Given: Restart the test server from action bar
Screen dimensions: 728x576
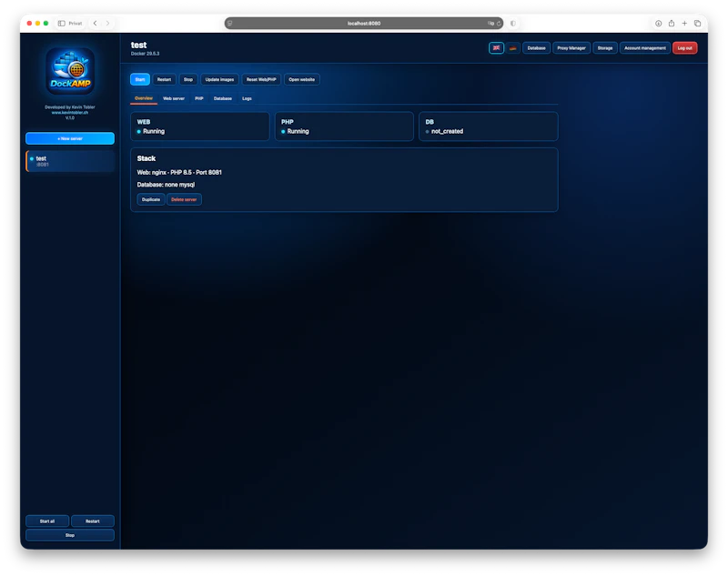Looking at the screenshot, I should 164,79.
